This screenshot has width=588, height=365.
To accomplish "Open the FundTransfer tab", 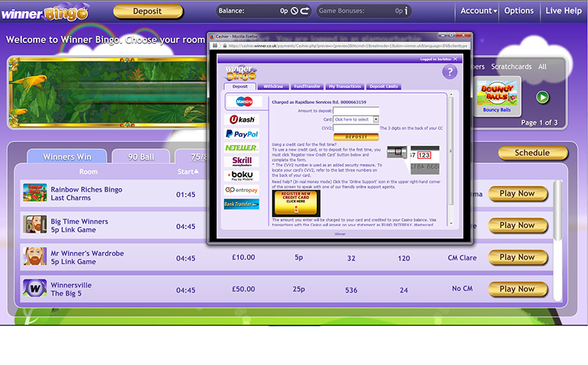I will [x=307, y=87].
